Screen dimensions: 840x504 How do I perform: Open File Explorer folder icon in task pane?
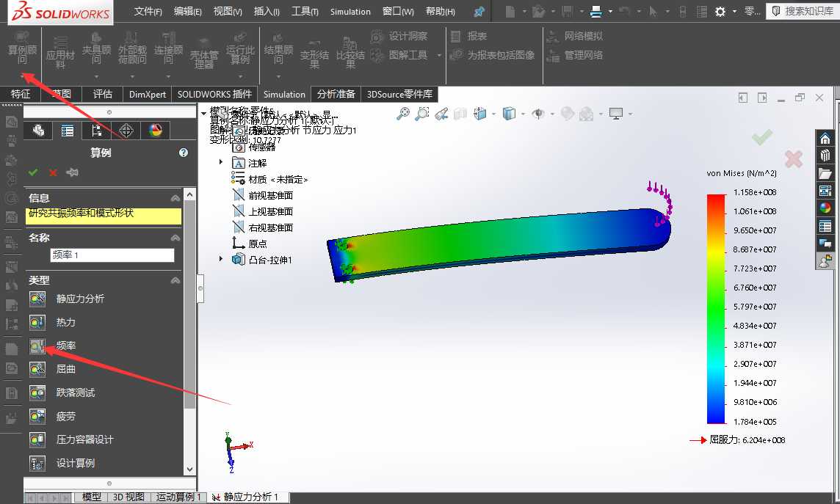pyautogui.click(x=825, y=173)
